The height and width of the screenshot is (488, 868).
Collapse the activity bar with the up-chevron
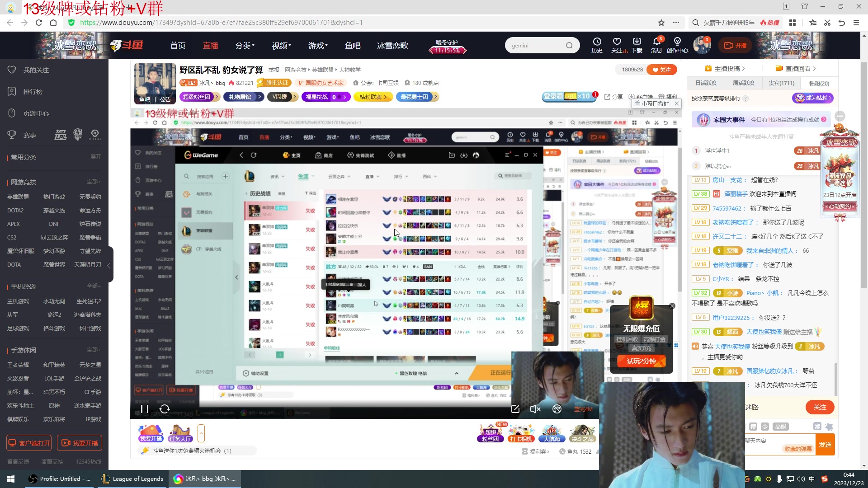pos(201,433)
